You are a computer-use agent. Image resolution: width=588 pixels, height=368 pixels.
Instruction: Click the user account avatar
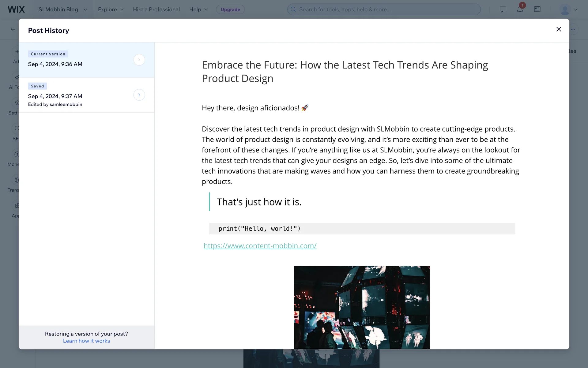pos(565,9)
